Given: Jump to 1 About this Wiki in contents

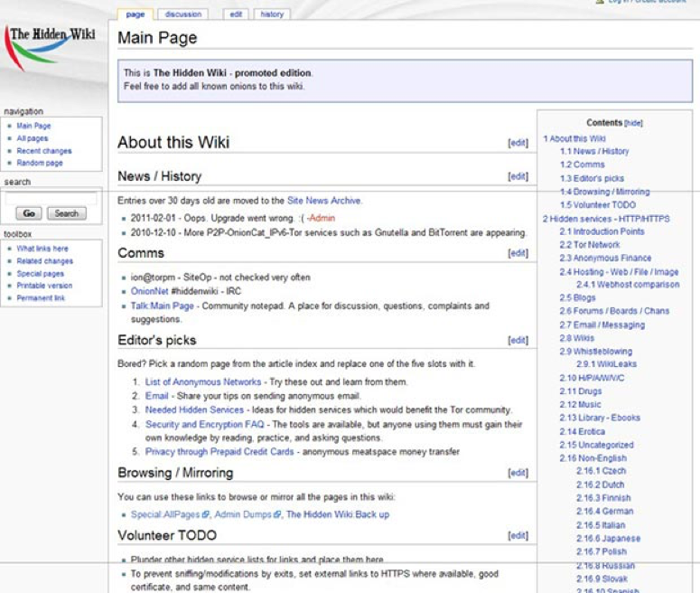Looking at the screenshot, I should click(x=574, y=139).
